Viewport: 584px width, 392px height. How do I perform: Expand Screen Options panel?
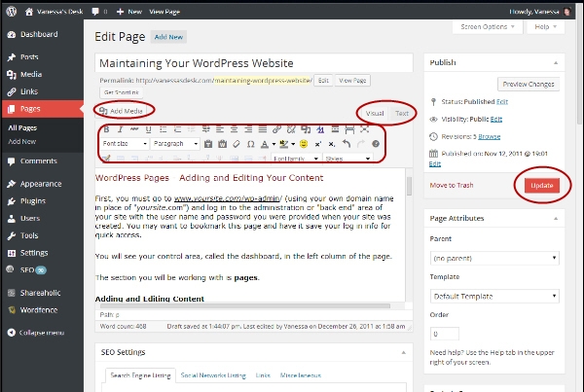tap(488, 27)
